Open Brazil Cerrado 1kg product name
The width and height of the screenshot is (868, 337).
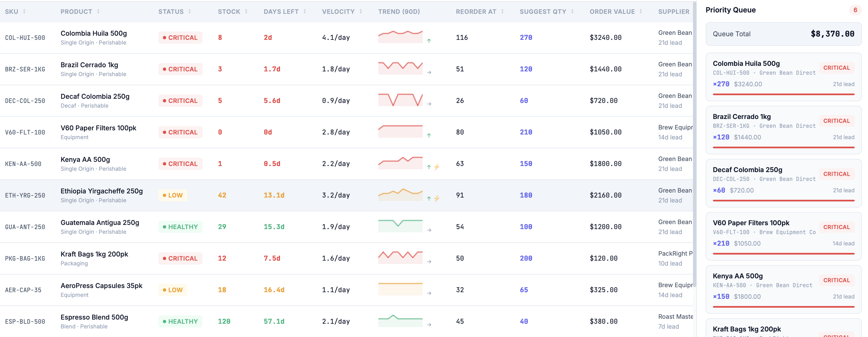coord(89,65)
